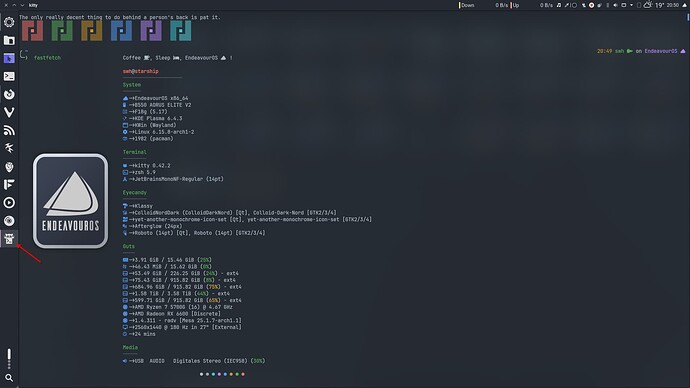Toggle keep-below arrow in the title bar

[x=22, y=5]
